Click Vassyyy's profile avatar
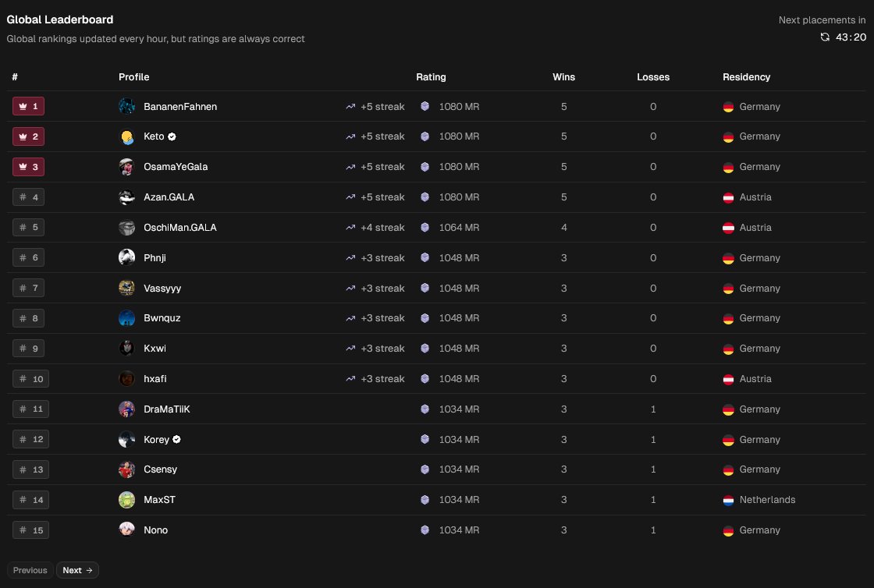The image size is (874, 588). point(126,288)
